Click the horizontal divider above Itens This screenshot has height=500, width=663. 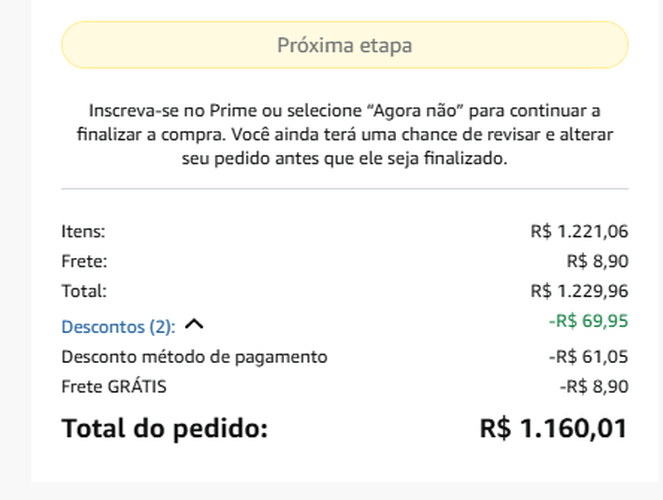click(344, 188)
